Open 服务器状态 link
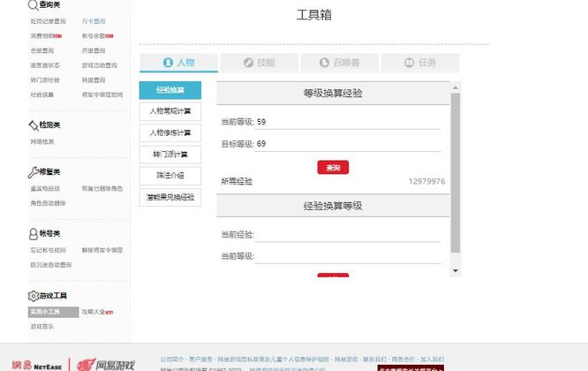 (45, 65)
